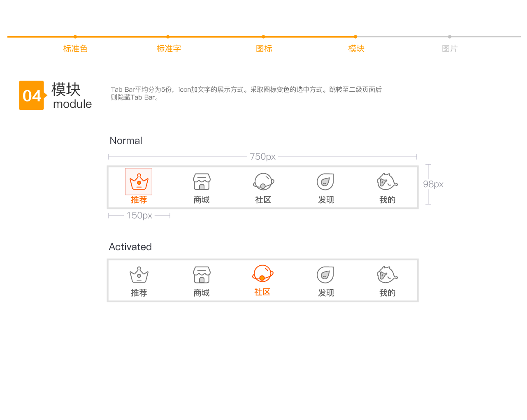Select the 模块 step label

tap(356, 49)
